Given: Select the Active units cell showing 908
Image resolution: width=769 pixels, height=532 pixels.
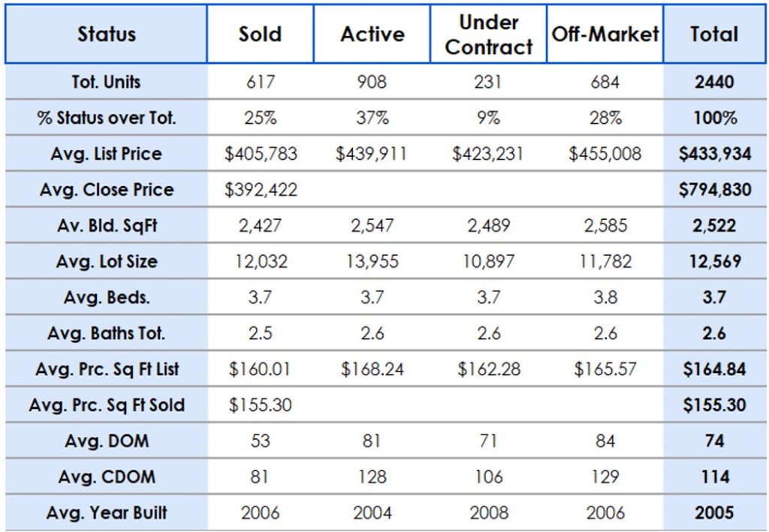Looking at the screenshot, I should (x=372, y=82).
